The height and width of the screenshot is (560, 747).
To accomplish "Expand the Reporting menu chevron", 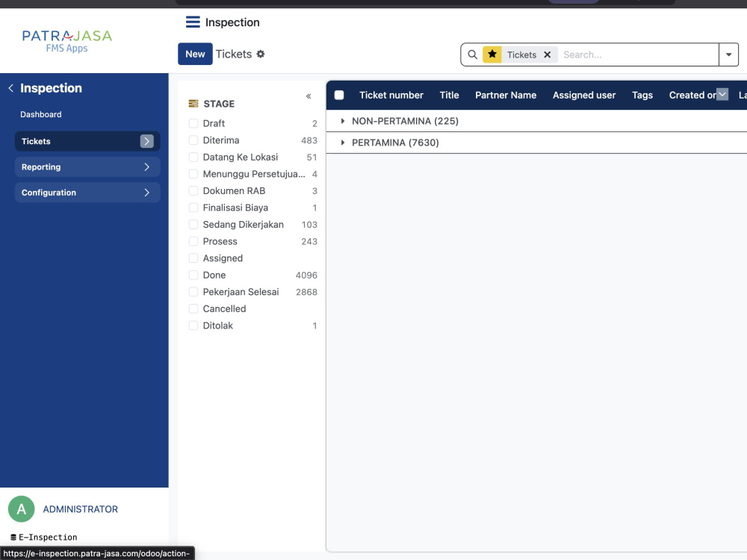I will tap(146, 167).
